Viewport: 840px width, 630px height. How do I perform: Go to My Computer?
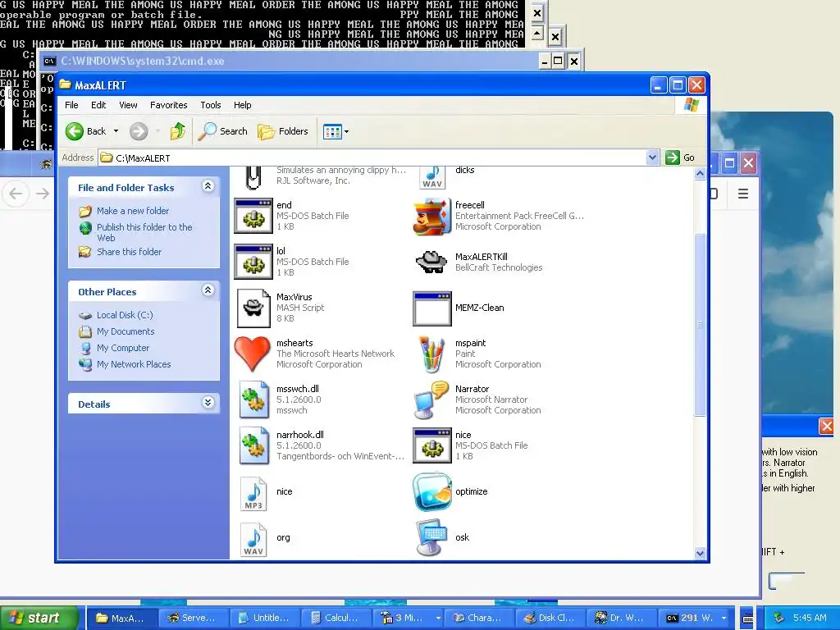click(123, 348)
